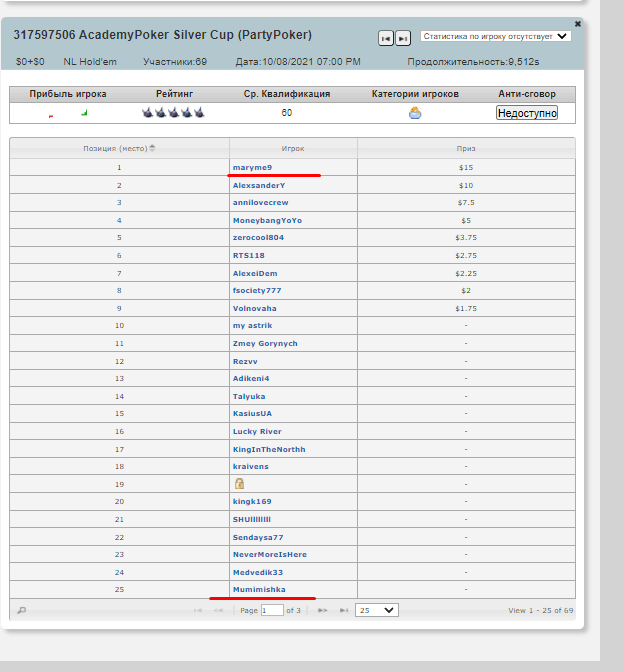623x672 pixels.
Task: Click the previous tournament arrow icon
Action: [385, 38]
